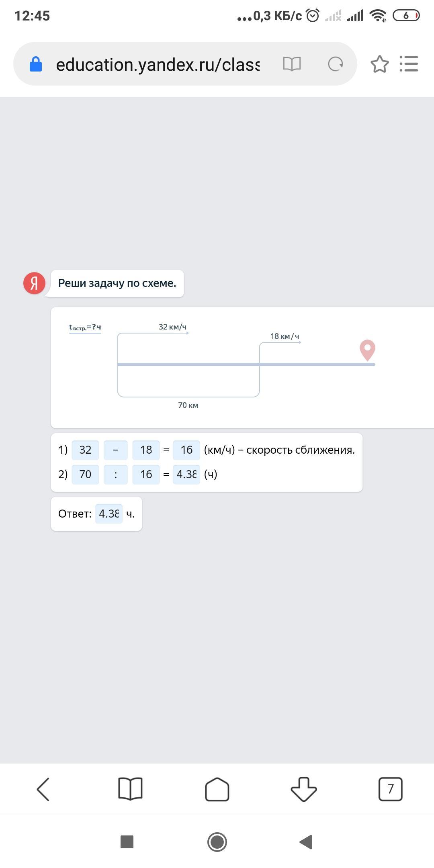
Task: Tap the Android home circle button
Action: tap(217, 842)
